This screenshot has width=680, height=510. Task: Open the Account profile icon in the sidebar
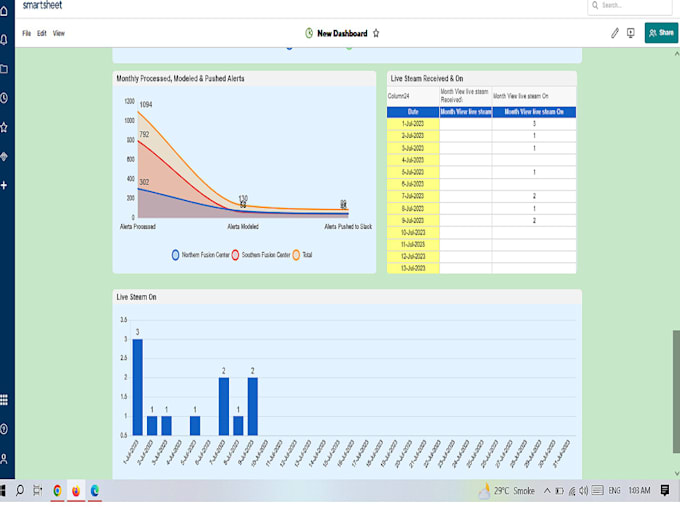click(4, 458)
